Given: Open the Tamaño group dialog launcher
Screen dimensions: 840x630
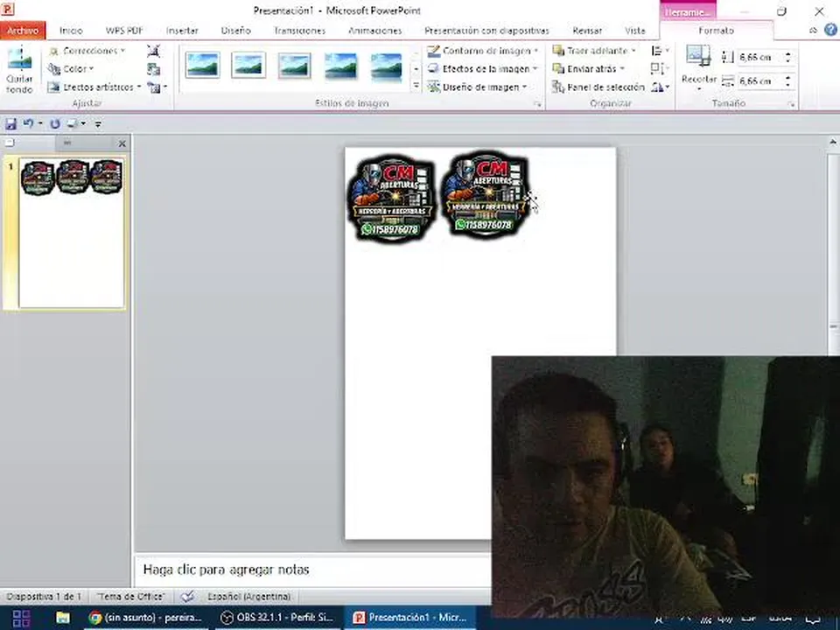Looking at the screenshot, I should (x=791, y=104).
